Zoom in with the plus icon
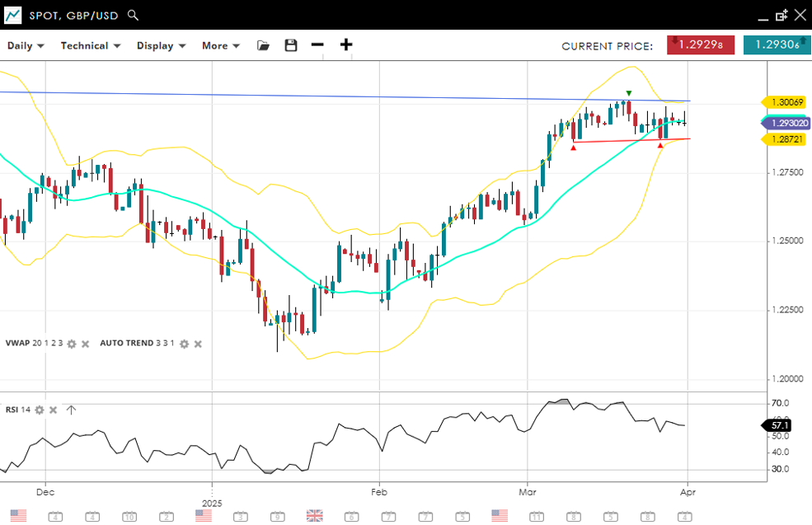The height and width of the screenshot is (525, 812). [x=346, y=45]
